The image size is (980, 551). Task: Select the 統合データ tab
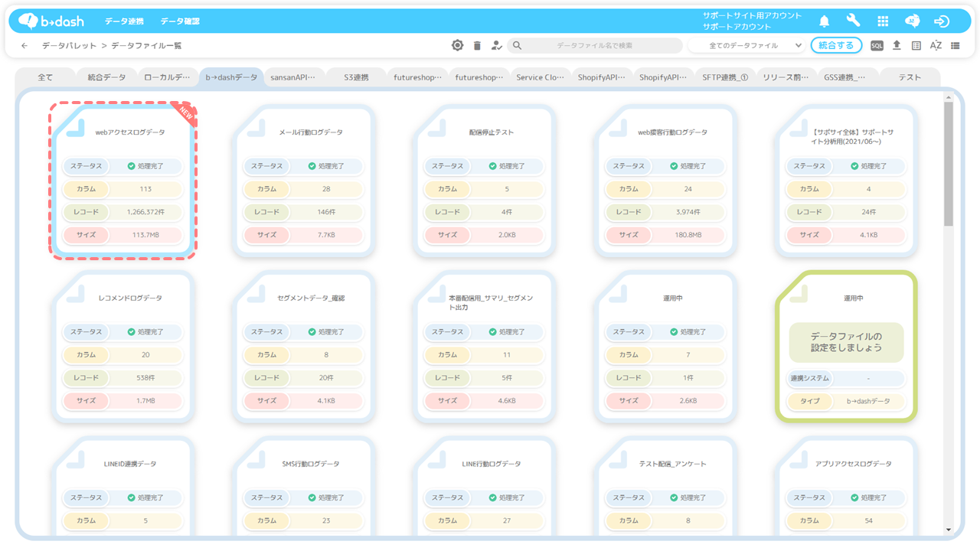106,77
